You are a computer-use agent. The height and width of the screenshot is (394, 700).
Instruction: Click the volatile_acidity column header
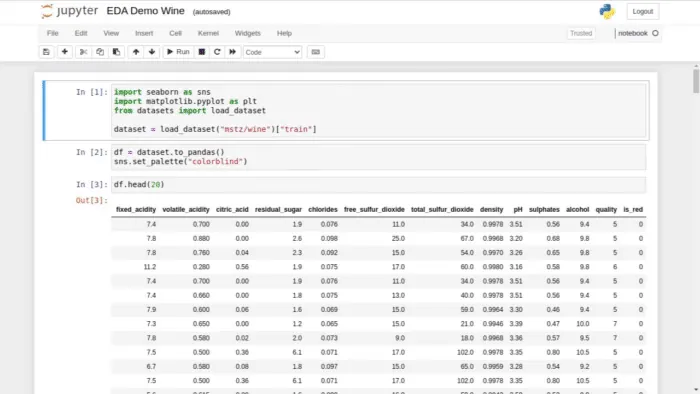click(x=186, y=209)
